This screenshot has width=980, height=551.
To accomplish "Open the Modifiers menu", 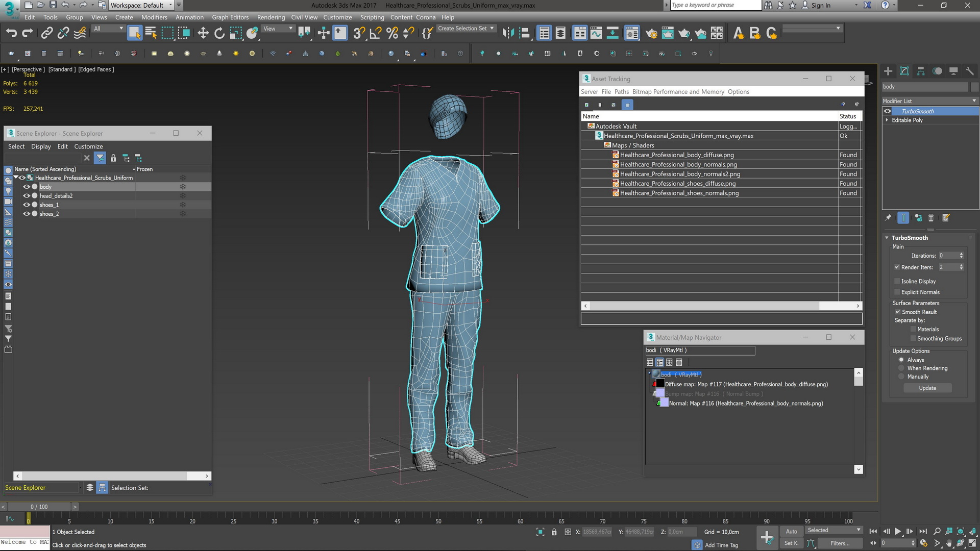I will [154, 17].
